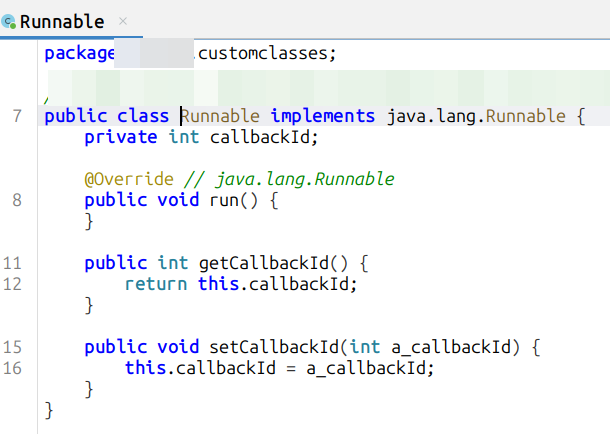Click the 'a_callbackId' parameter in signature
Viewport: 610px width, 434px height.
[x=452, y=347]
